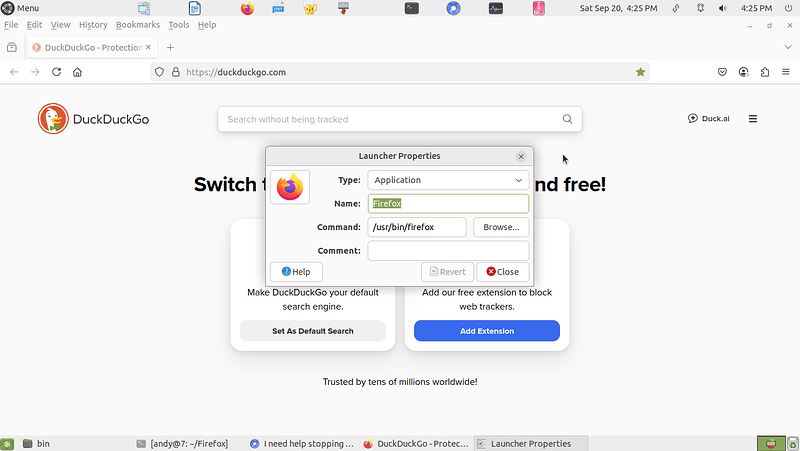Go back one page in Firefox

pyautogui.click(x=14, y=72)
